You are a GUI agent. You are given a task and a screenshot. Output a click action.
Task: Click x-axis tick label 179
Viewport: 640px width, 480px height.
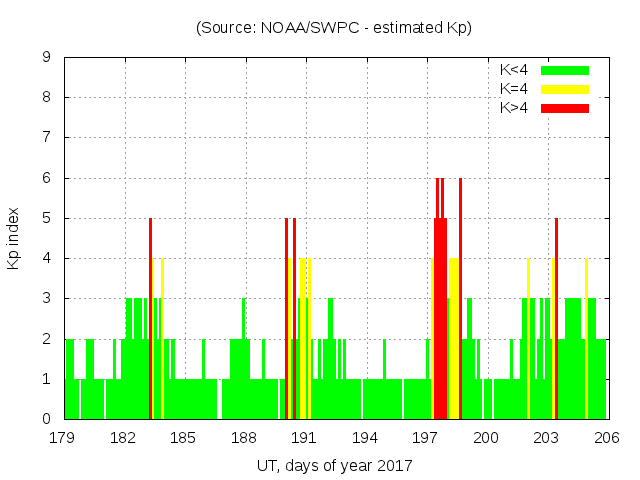[x=63, y=438]
